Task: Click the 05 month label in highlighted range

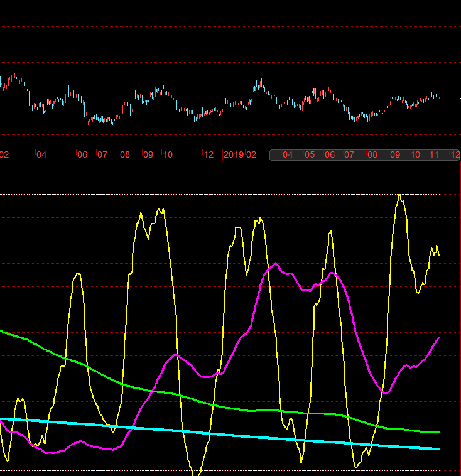Action: pyautogui.click(x=310, y=155)
